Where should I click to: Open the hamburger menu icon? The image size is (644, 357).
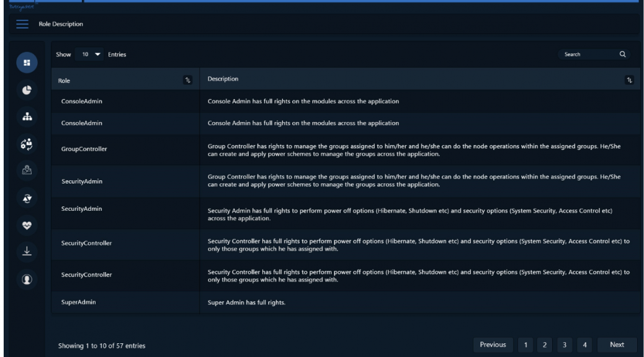22,24
